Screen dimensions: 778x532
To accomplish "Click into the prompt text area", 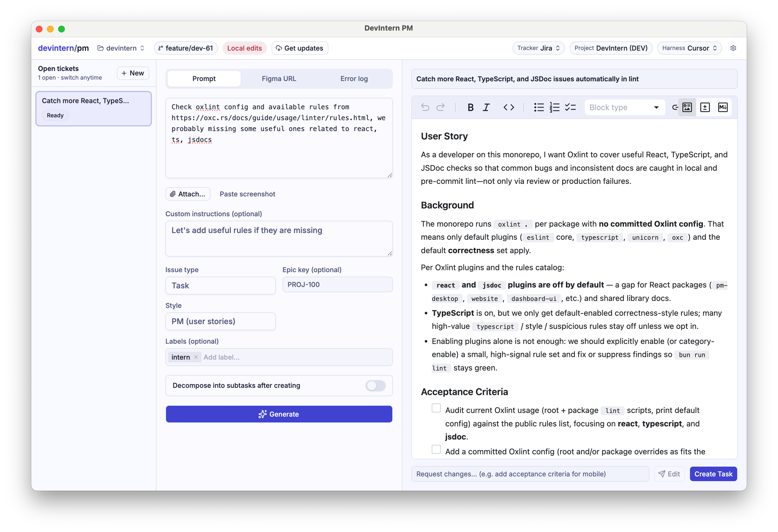I will click(x=279, y=138).
